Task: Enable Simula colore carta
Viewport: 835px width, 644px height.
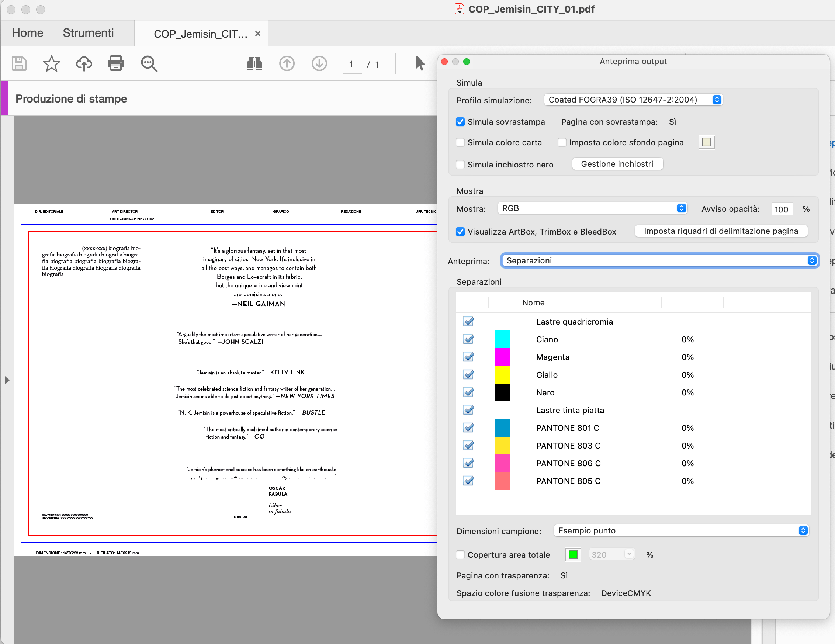Action: pos(460,142)
